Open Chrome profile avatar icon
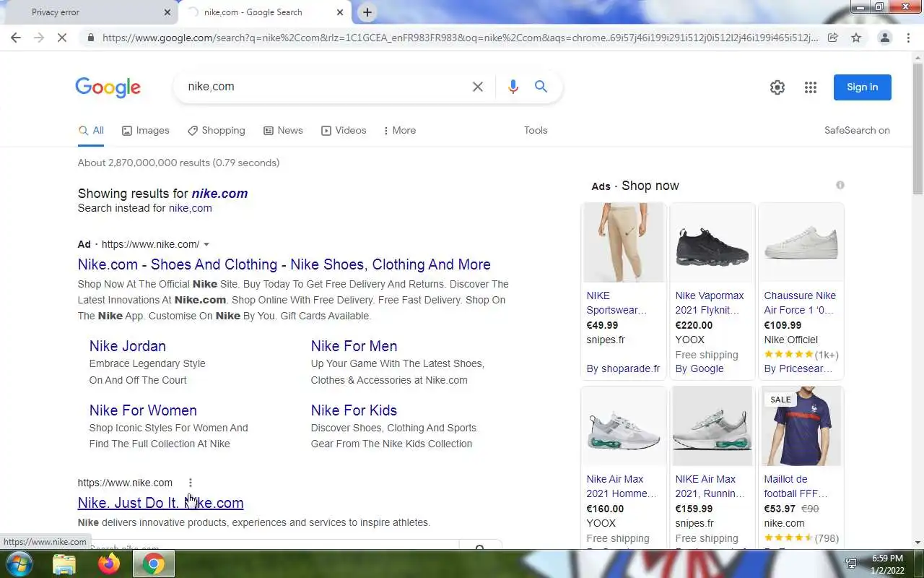Screen dimensions: 924x578 884,38
